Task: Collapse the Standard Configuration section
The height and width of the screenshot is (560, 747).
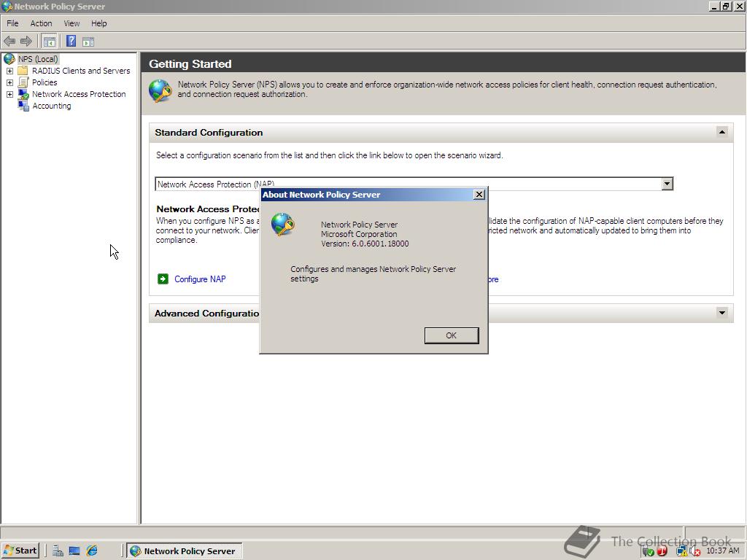Action: tap(721, 132)
